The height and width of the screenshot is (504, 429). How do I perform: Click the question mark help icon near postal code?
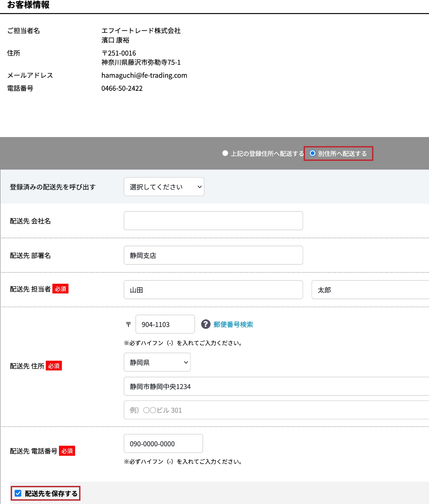tap(206, 324)
